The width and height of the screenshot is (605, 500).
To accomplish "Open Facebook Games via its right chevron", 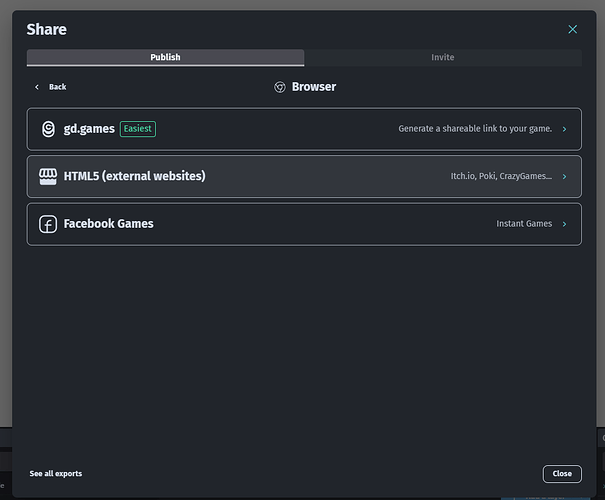I will pos(564,224).
